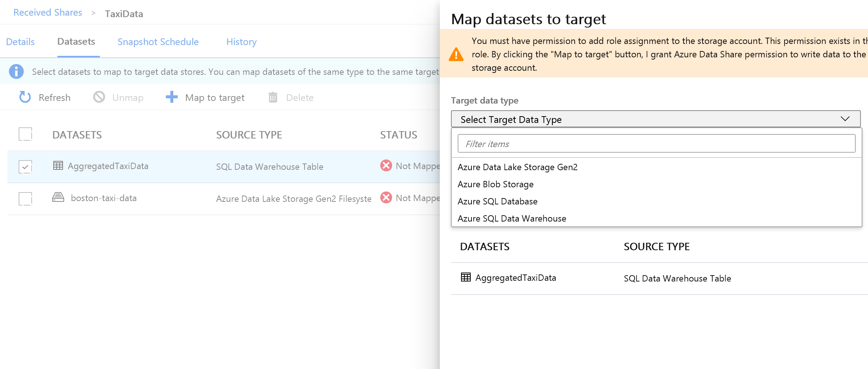Click AggregatedTaxiData name in Map datasets panel
Image resolution: width=868 pixels, height=369 pixels.
516,278
